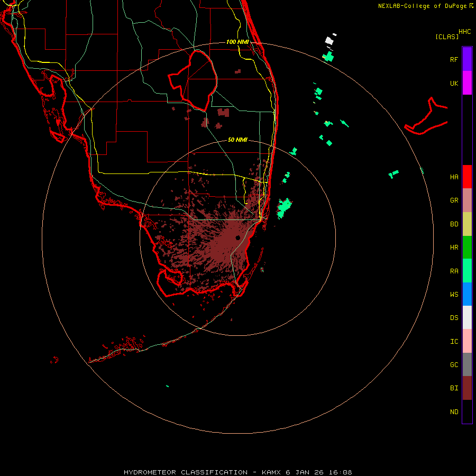This screenshot has height=476, width=476.
Task: Click the 'RF' legend label
Action: 454,59
